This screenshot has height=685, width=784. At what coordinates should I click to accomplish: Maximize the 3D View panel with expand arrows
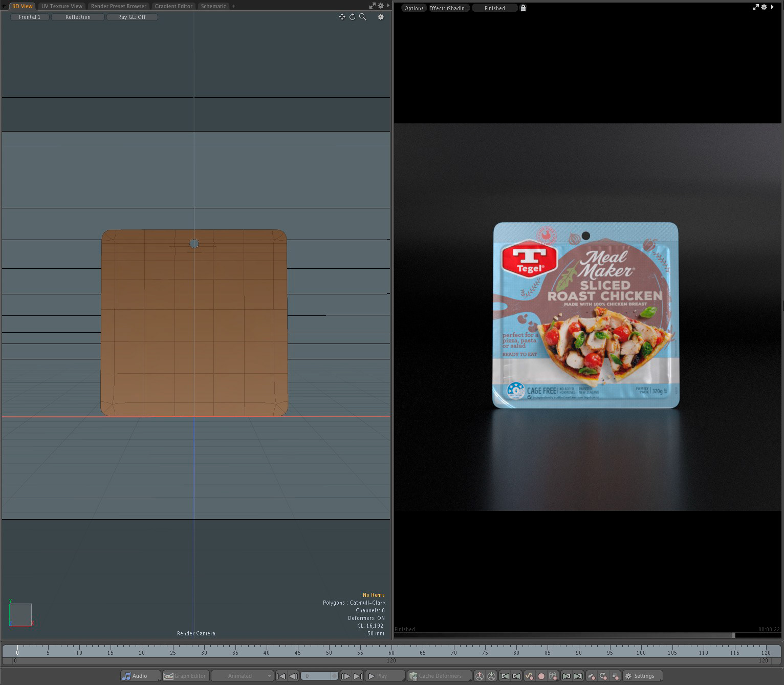[373, 6]
